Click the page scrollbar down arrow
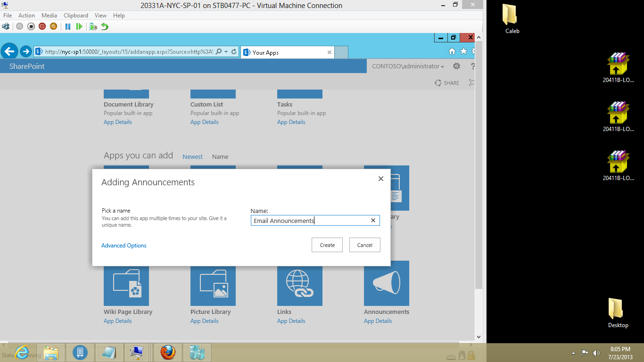644x362 pixels. (479, 337)
